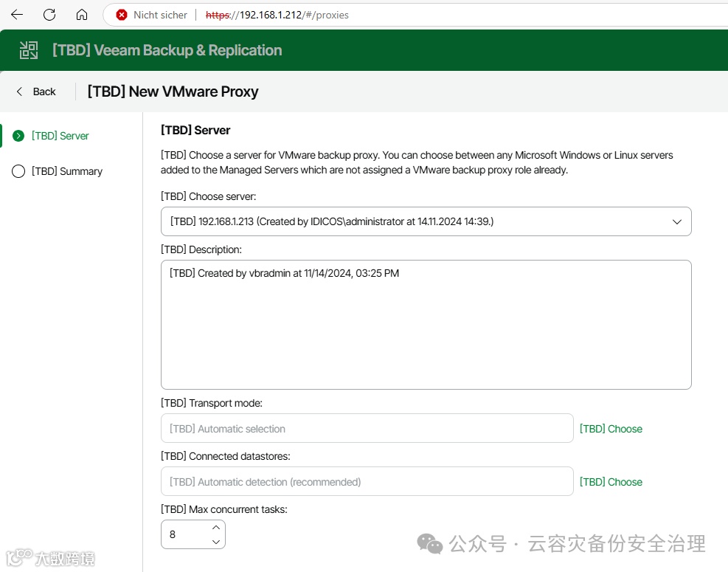Click inside the Description text area
This screenshot has height=572, width=728.
coord(426,324)
